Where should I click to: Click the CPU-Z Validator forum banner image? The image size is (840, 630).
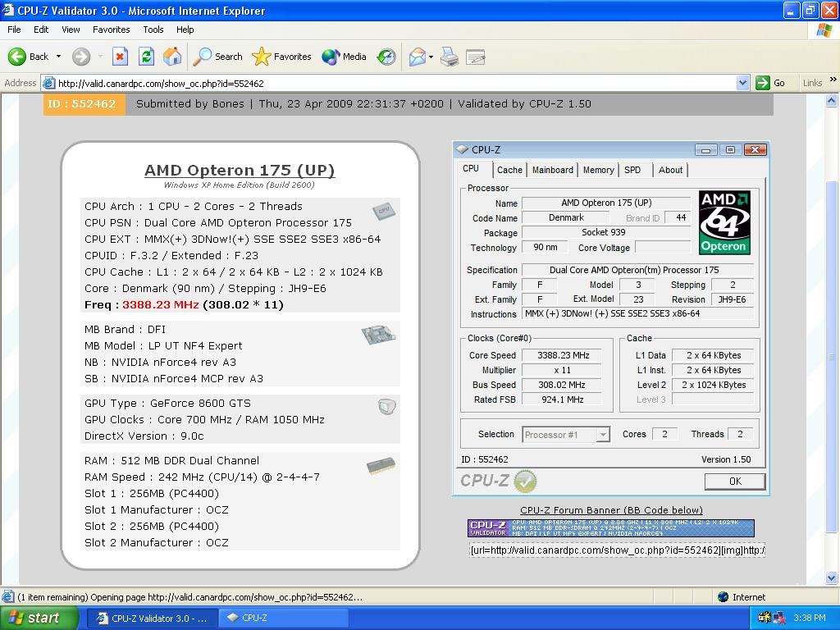coord(610,527)
